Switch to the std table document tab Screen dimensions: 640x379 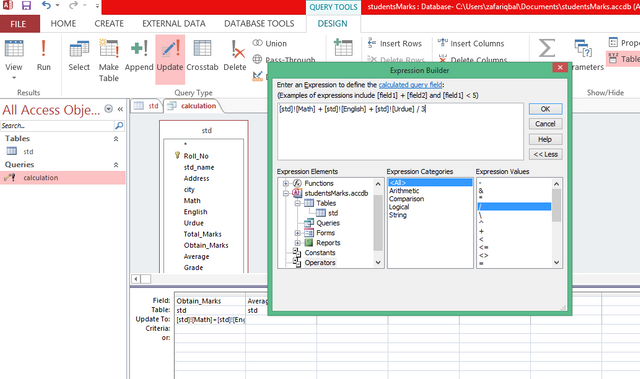[x=146, y=106]
